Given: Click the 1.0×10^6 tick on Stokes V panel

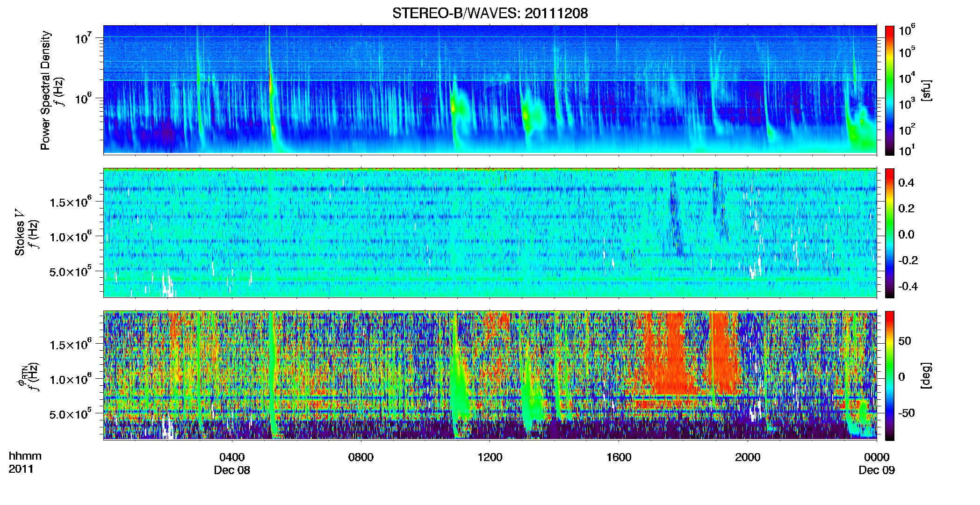Looking at the screenshot, I should point(71,236).
